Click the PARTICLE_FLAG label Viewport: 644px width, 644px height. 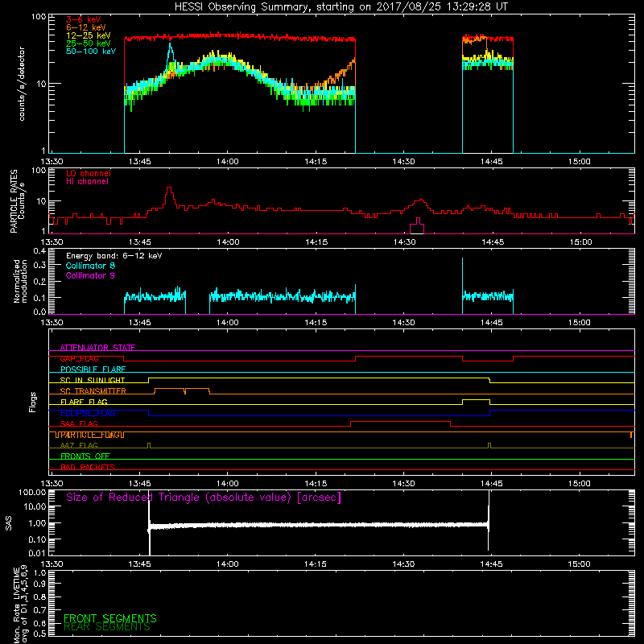[x=90, y=435]
